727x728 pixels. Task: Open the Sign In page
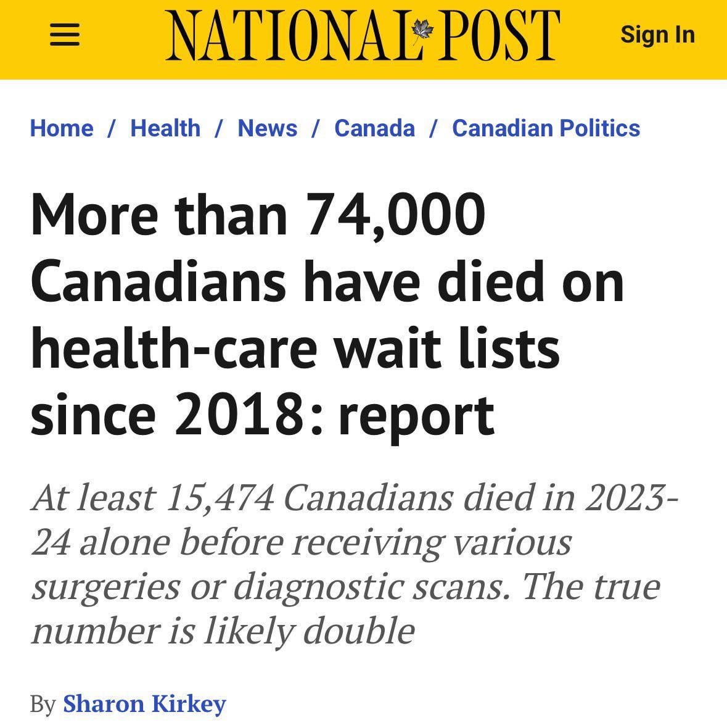click(x=657, y=35)
